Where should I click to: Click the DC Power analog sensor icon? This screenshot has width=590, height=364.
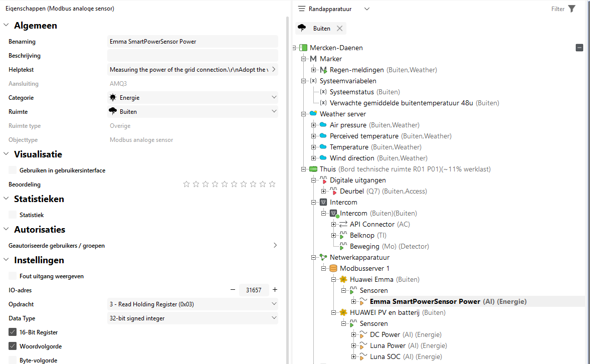(363, 334)
